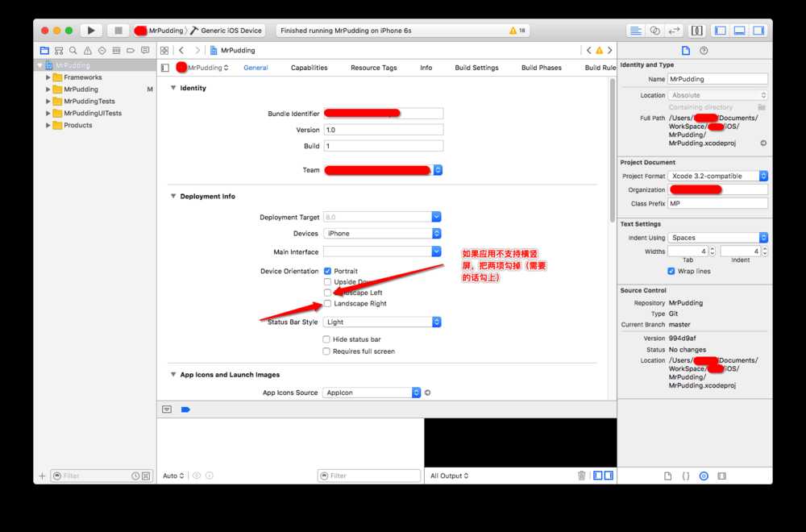Select the General tab
The width and height of the screenshot is (806, 532).
[256, 68]
